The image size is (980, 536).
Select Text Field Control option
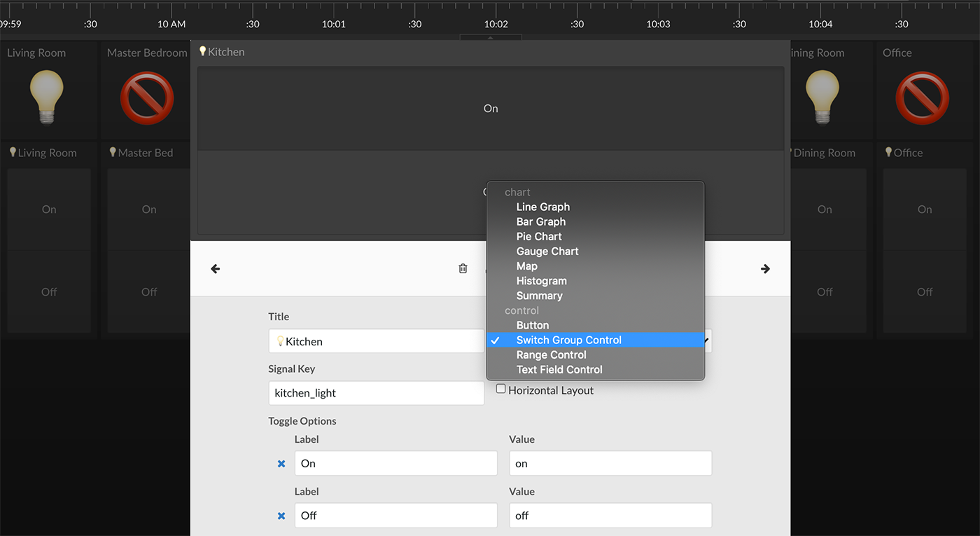click(596, 369)
